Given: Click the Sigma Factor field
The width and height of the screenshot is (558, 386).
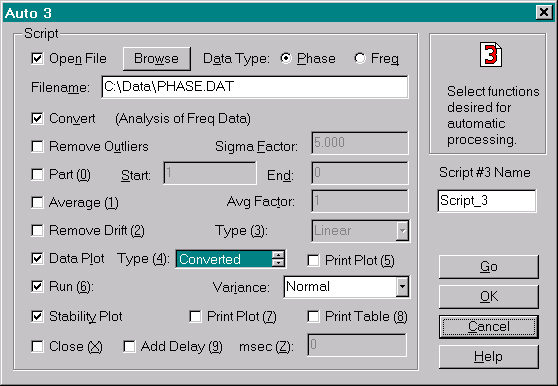Looking at the screenshot, I should (x=360, y=143).
